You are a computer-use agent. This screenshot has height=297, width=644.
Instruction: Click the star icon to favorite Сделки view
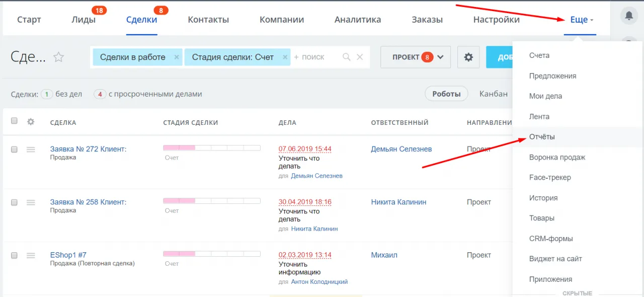pos(58,57)
